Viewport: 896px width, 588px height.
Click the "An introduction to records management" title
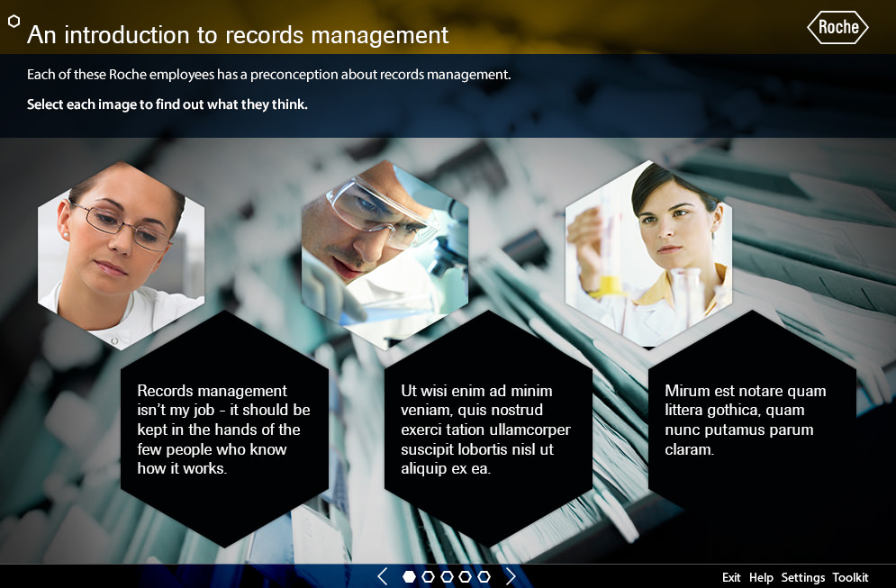[238, 35]
